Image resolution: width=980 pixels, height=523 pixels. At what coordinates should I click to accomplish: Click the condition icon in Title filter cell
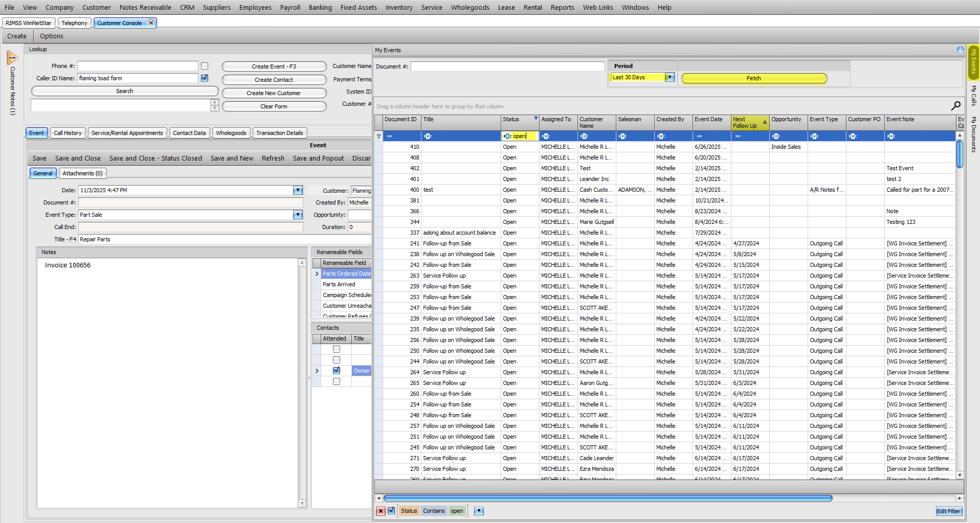(428, 136)
